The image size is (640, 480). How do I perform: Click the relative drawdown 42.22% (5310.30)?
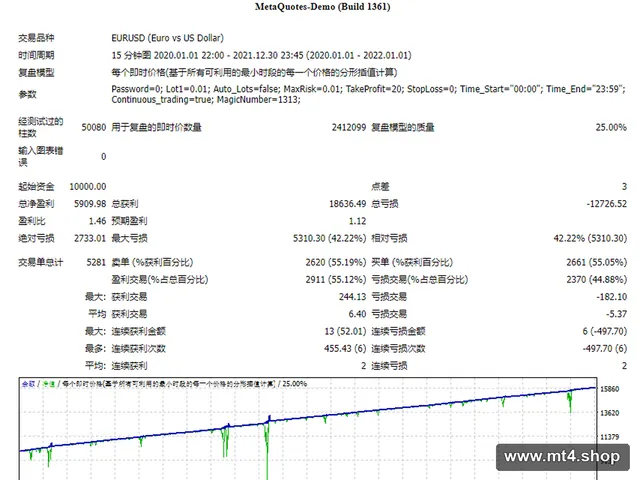(x=590, y=238)
